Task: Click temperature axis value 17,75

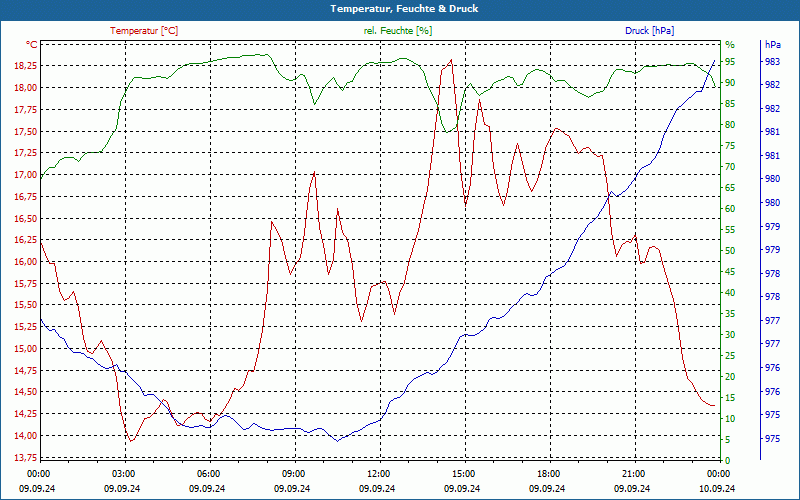Action: click(x=26, y=110)
